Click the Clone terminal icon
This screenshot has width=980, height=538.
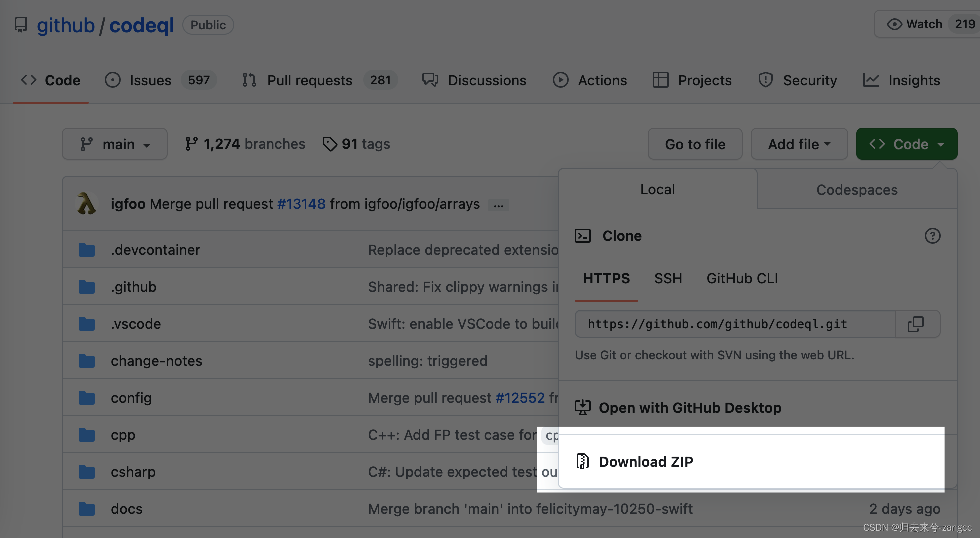point(583,236)
